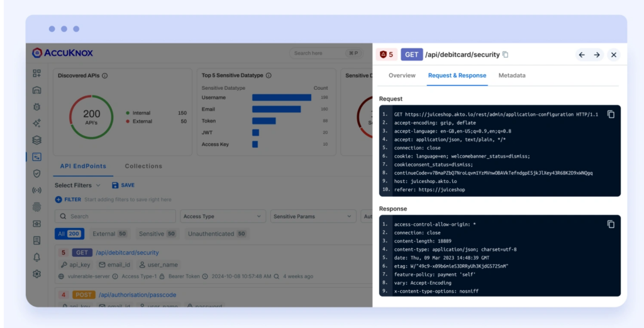Click the info icon next to vulnerable-server
Viewport: 644px width, 328px height.
pos(115,276)
